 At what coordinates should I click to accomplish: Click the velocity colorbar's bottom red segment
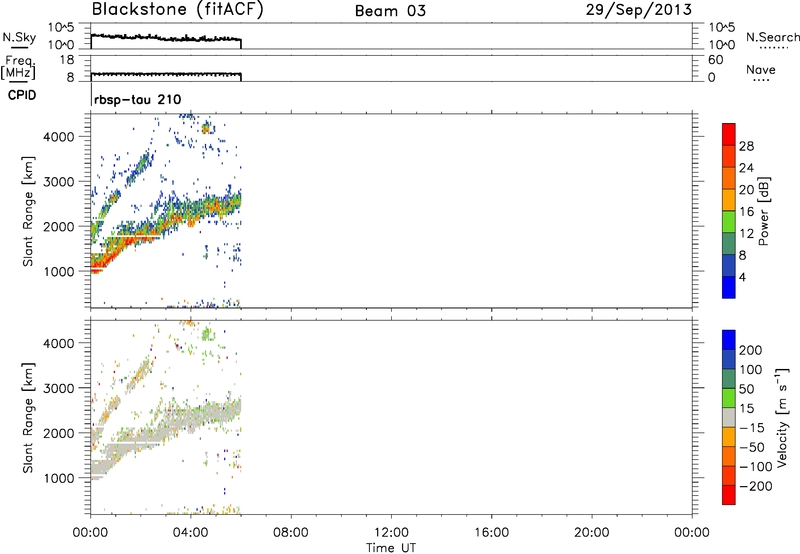coord(729,495)
